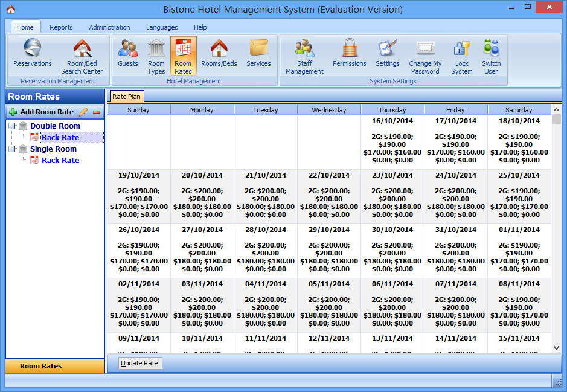Select the 02/11/2014 rate cell
Viewport: 567px width, 392px height.
(139, 305)
